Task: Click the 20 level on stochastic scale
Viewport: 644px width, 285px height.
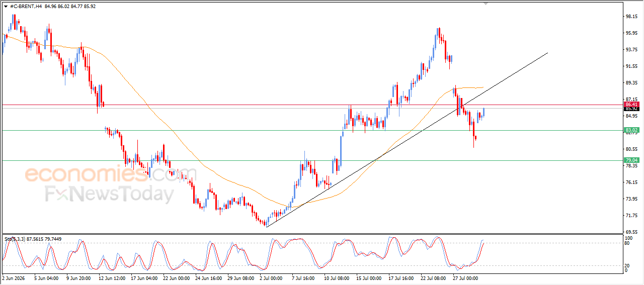Action: tap(627, 265)
